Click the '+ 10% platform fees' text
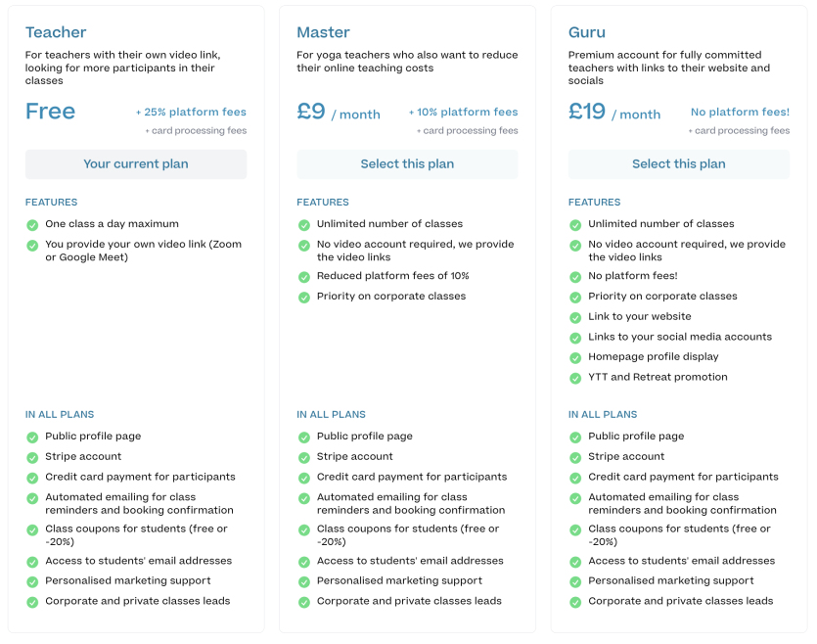The width and height of the screenshot is (817, 644). [x=463, y=113]
